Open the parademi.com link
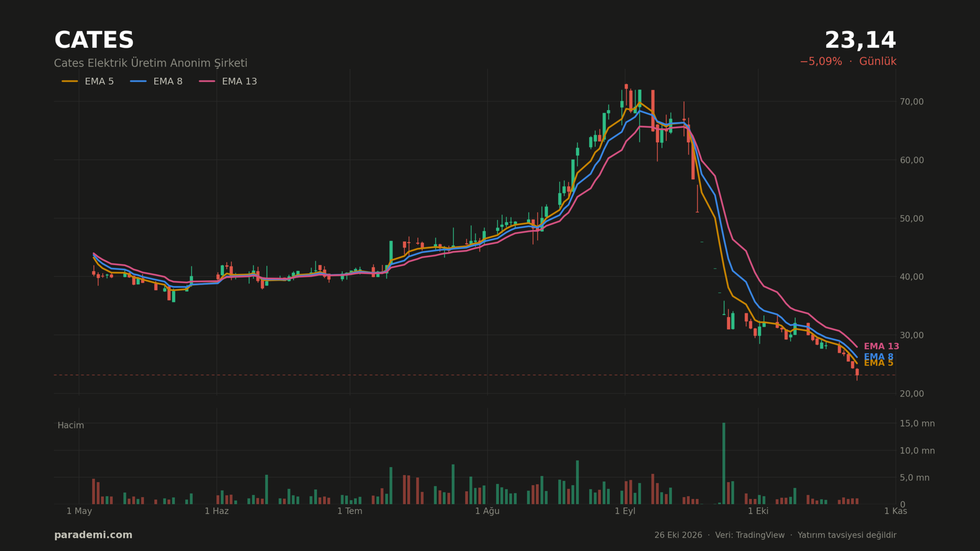The height and width of the screenshot is (551, 980). [93, 535]
